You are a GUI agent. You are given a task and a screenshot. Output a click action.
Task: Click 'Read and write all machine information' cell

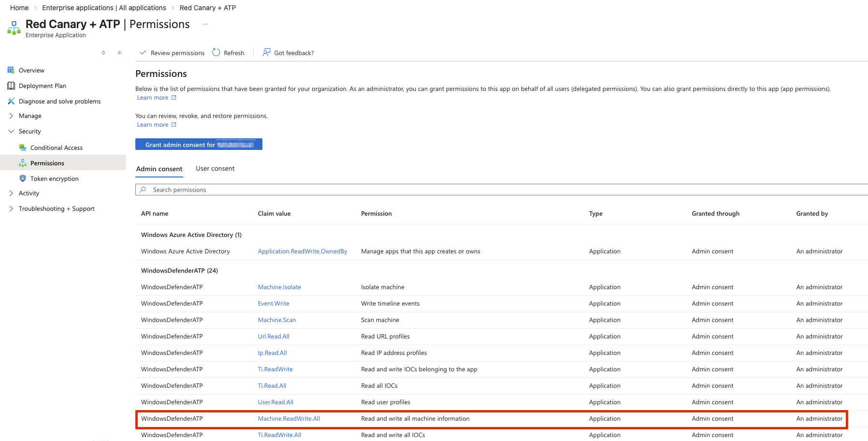(415, 418)
